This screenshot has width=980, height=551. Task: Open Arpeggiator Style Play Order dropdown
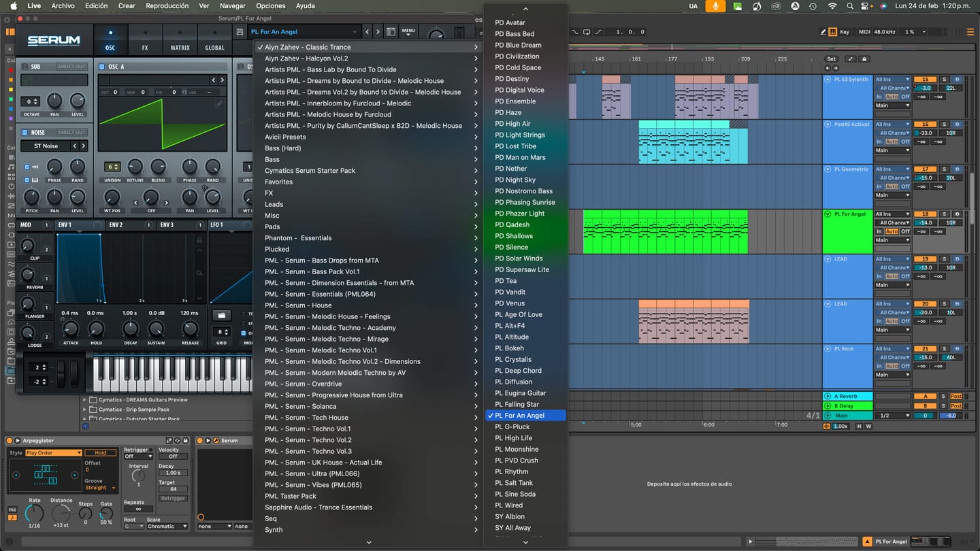pos(54,453)
